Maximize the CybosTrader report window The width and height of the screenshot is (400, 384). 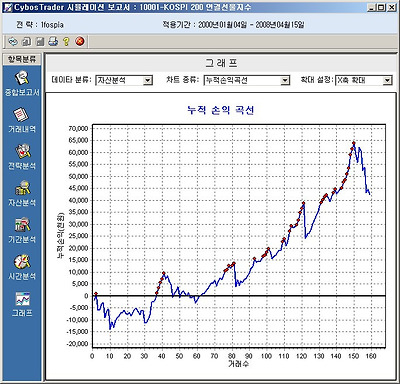(x=381, y=7)
